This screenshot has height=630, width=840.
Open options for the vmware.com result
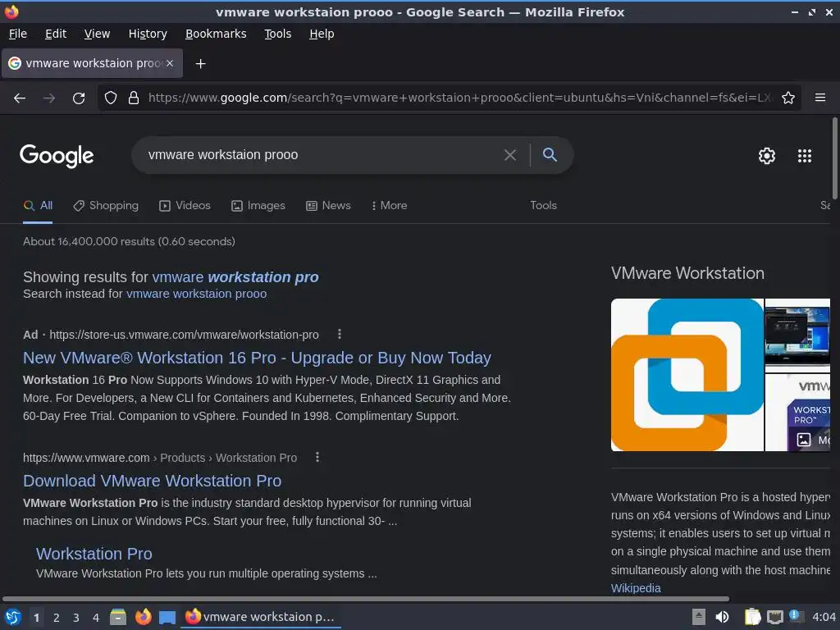tap(317, 457)
